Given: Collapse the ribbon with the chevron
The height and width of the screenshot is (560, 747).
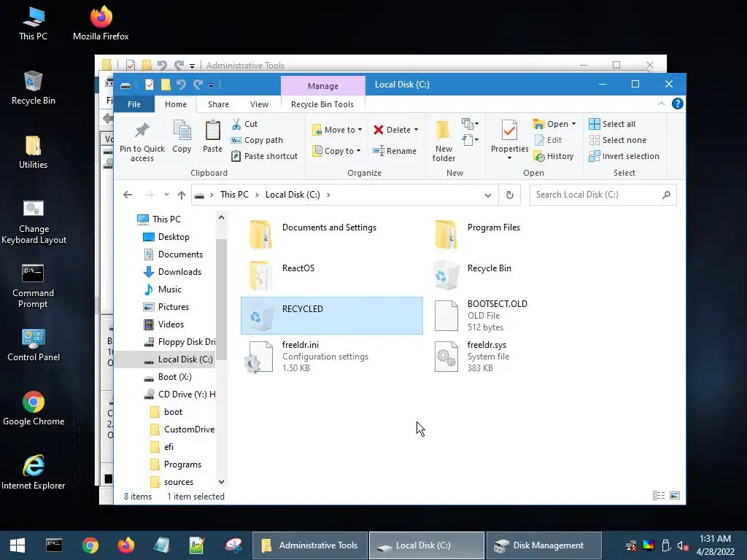Looking at the screenshot, I should click(x=661, y=104).
